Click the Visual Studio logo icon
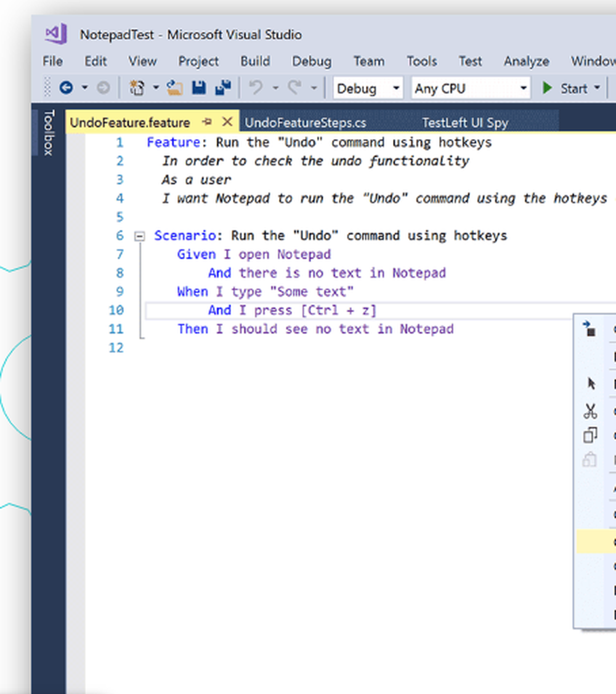616x694 pixels. (56, 34)
